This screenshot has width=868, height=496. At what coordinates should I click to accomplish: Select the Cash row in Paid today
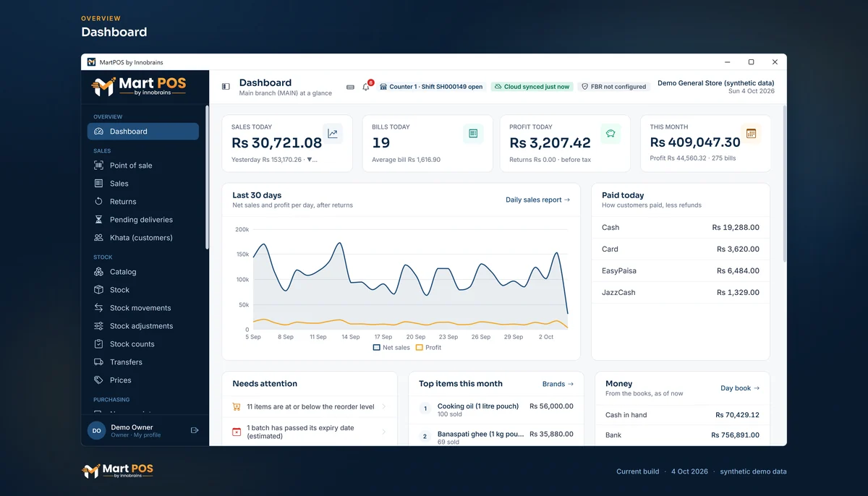tap(681, 227)
